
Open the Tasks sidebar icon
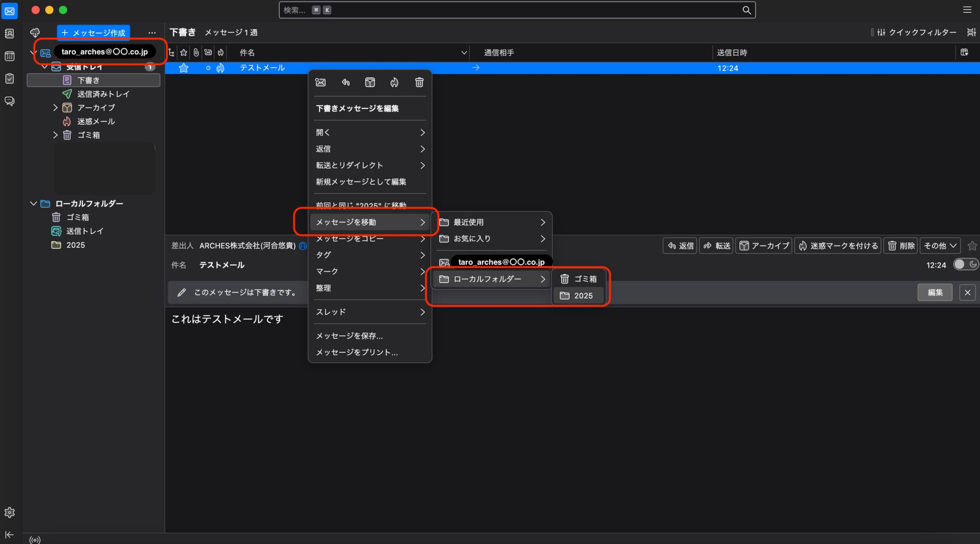[10, 78]
